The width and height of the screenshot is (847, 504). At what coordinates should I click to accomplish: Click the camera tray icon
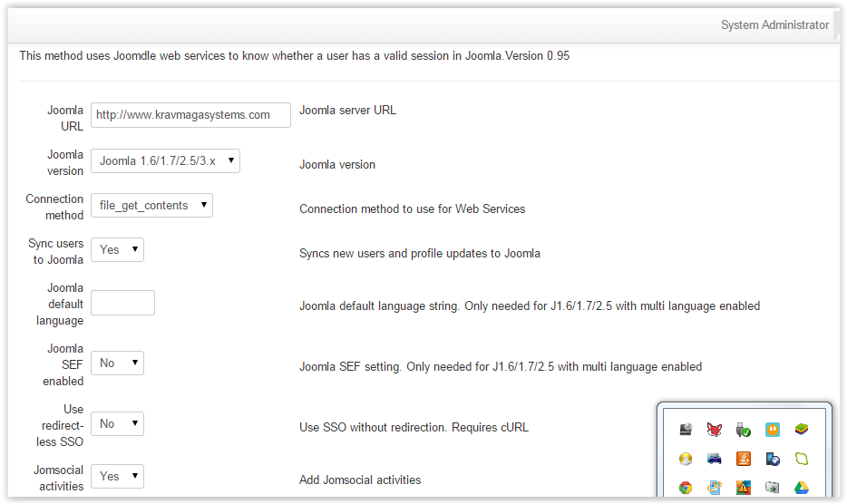click(772, 488)
